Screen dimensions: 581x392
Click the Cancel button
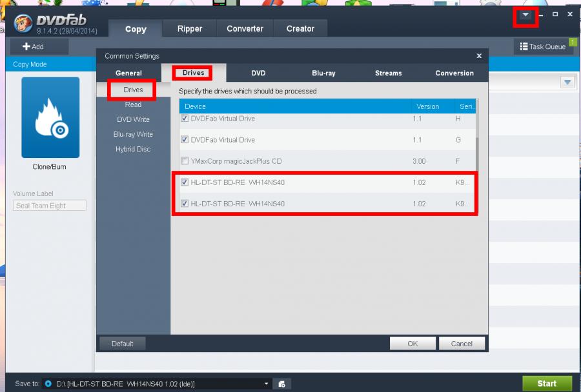pos(462,344)
